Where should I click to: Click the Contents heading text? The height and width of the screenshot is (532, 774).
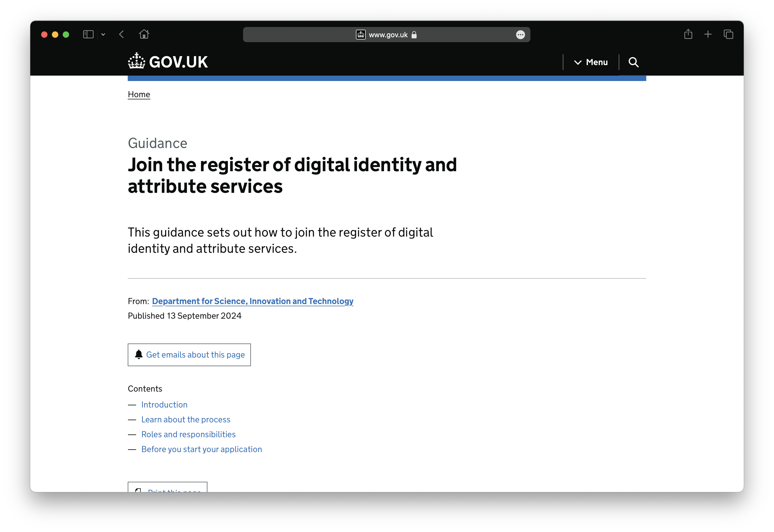tap(145, 389)
